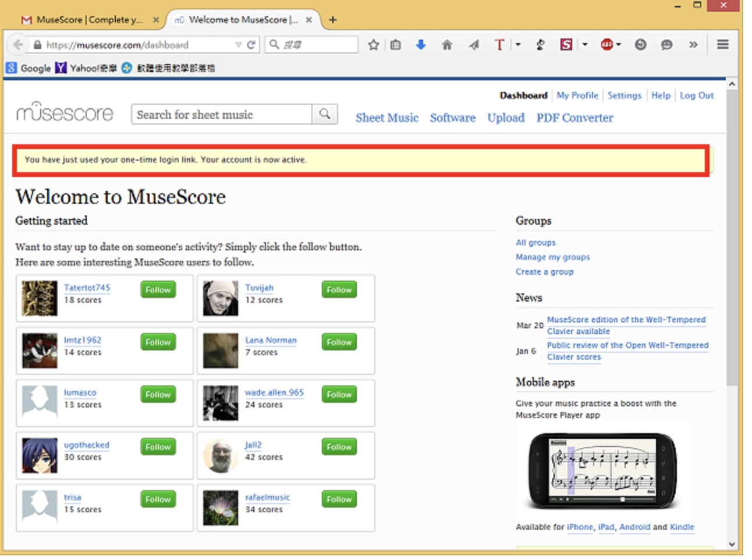Show more toolbar items via chevron
This screenshot has height=560, width=752.
pos(693,45)
